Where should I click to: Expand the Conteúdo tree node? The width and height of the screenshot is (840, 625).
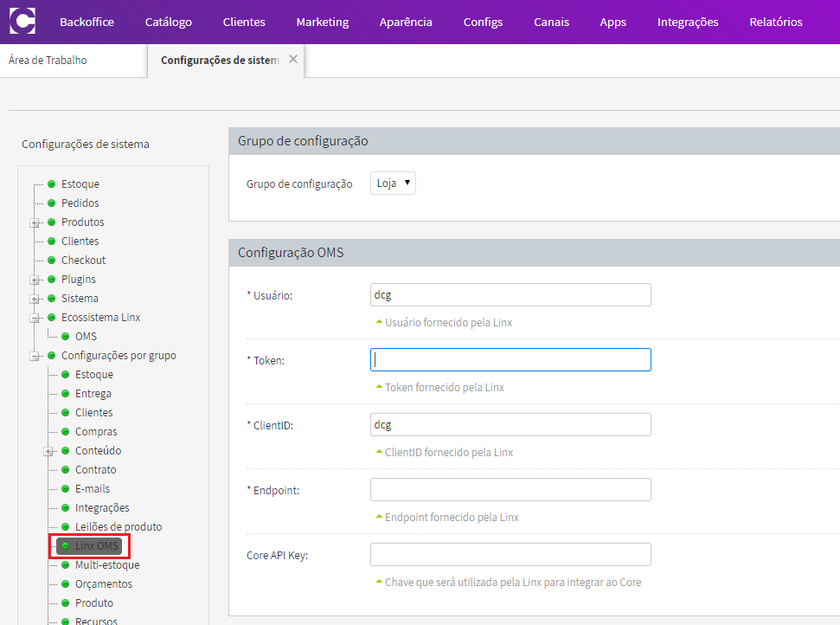click(48, 451)
